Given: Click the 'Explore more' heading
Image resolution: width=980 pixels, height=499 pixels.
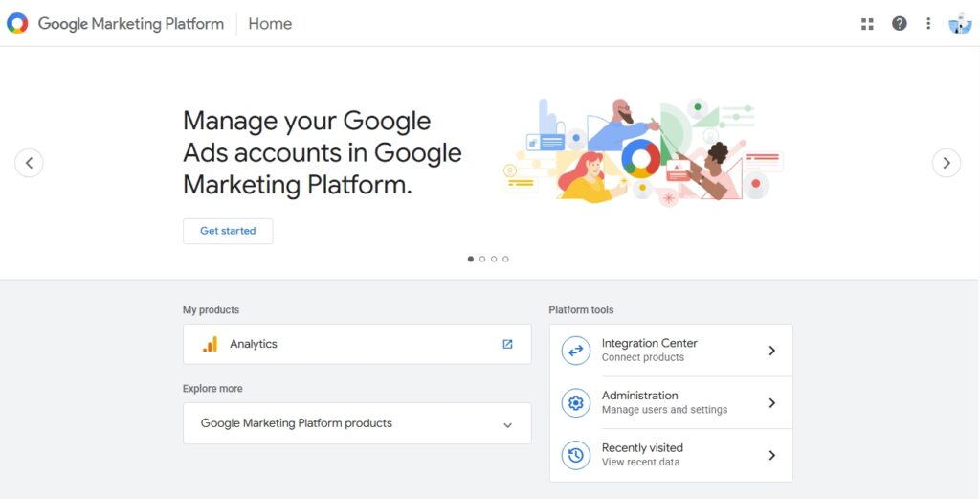Looking at the screenshot, I should [212, 388].
